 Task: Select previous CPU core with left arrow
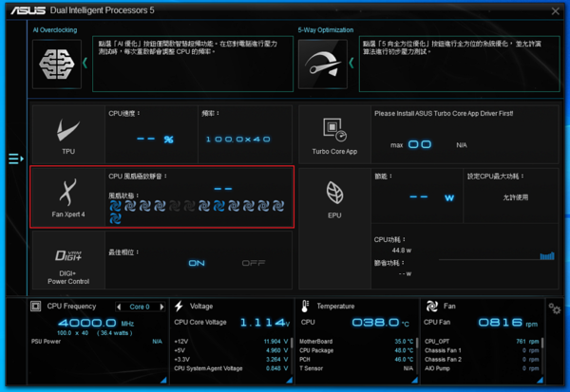(119, 307)
